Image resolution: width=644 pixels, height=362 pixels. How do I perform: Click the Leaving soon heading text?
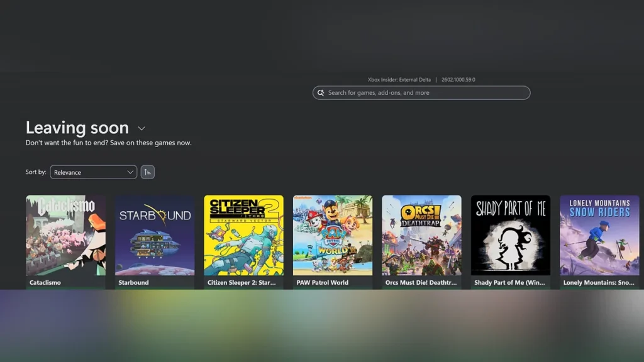click(77, 128)
